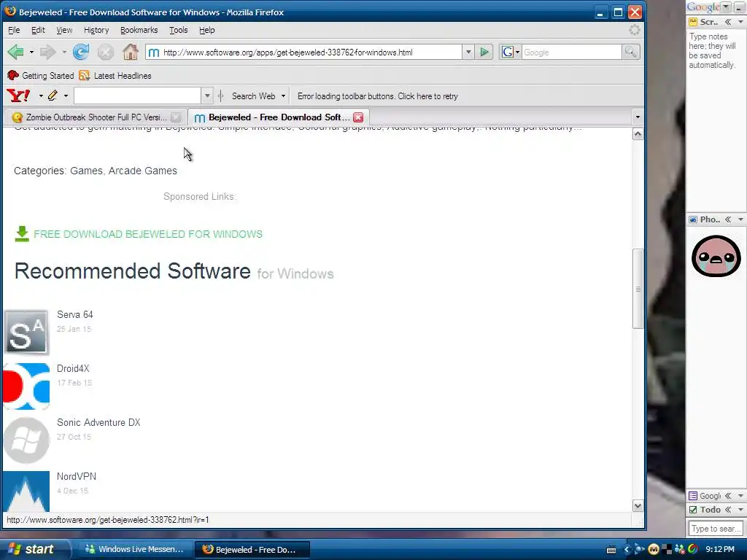Image resolution: width=747 pixels, height=560 pixels.
Task: Close the Zombie Outbreak Shooter tab
Action: coord(176,117)
